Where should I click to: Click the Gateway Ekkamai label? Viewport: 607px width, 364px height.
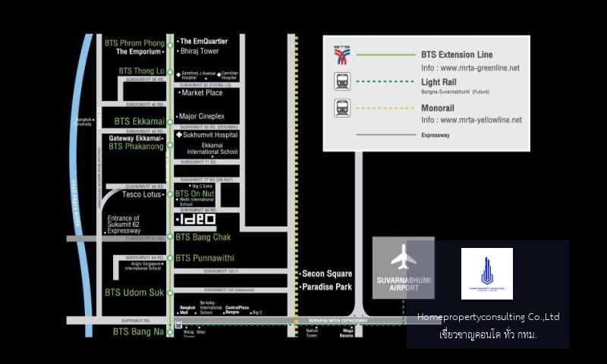point(135,139)
